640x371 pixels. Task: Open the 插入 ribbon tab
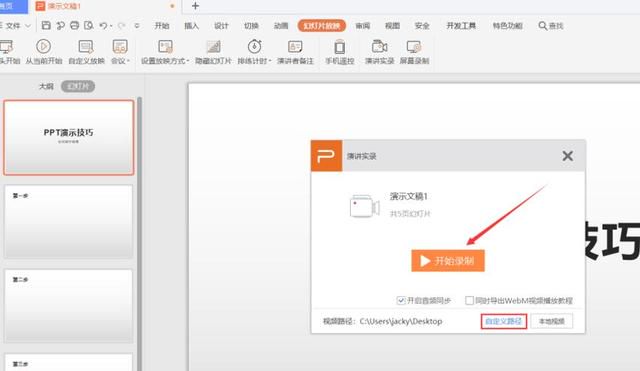coord(191,26)
